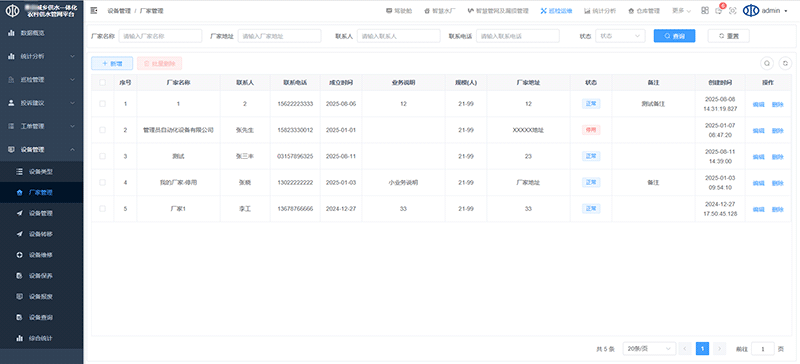
Task: Expand the 工单管理 sidebar menu
Action: 41,126
